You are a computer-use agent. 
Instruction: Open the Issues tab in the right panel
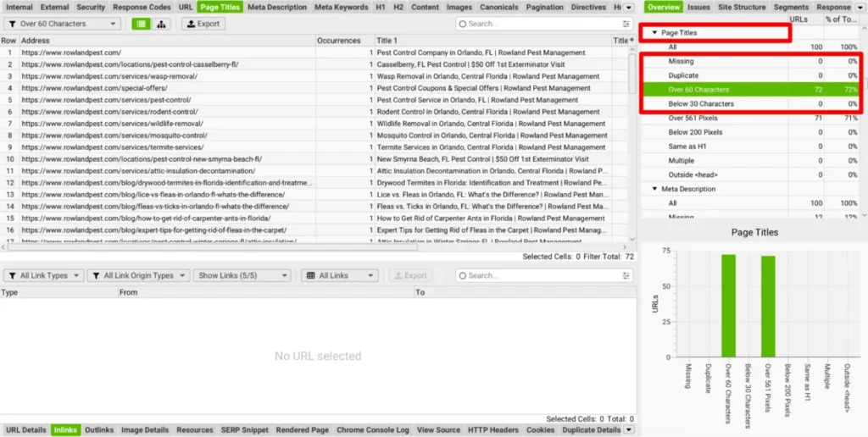(x=698, y=8)
